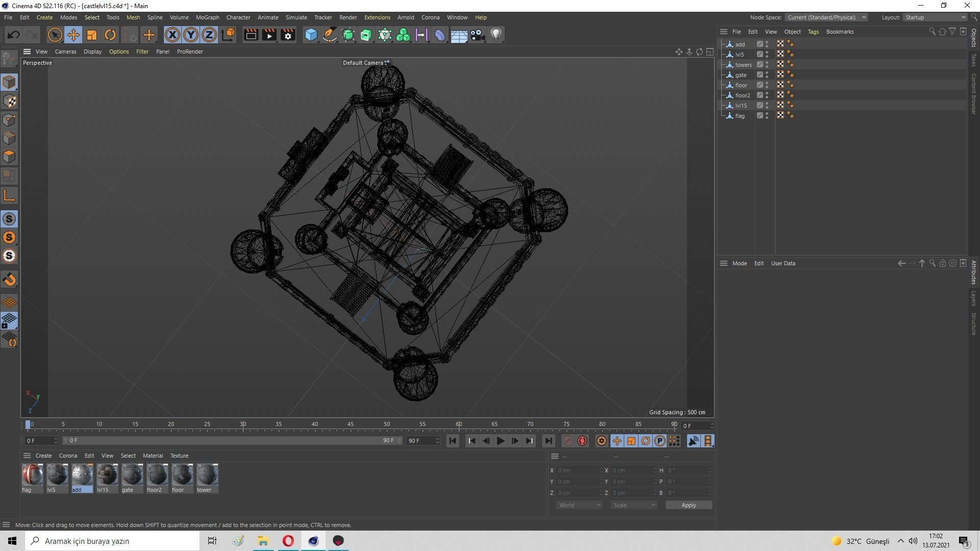Open World coordinate system dropdown
Screen dimensions: 980x551
(x=579, y=505)
